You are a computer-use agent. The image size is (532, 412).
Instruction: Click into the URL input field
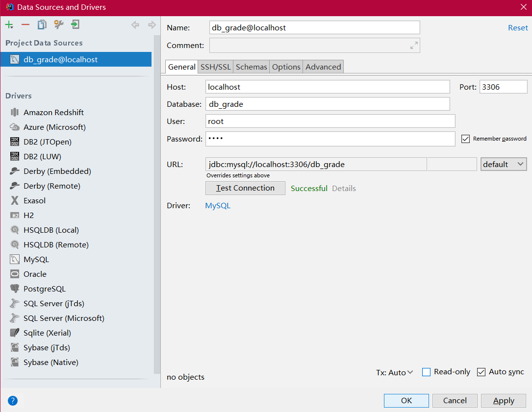pos(316,164)
